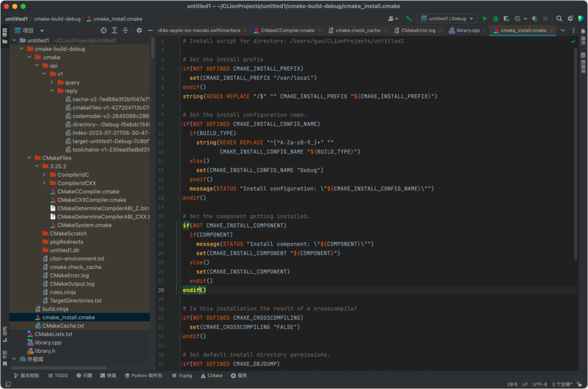588x389 pixels.
Task: Open project panel options gear
Action: point(139,31)
